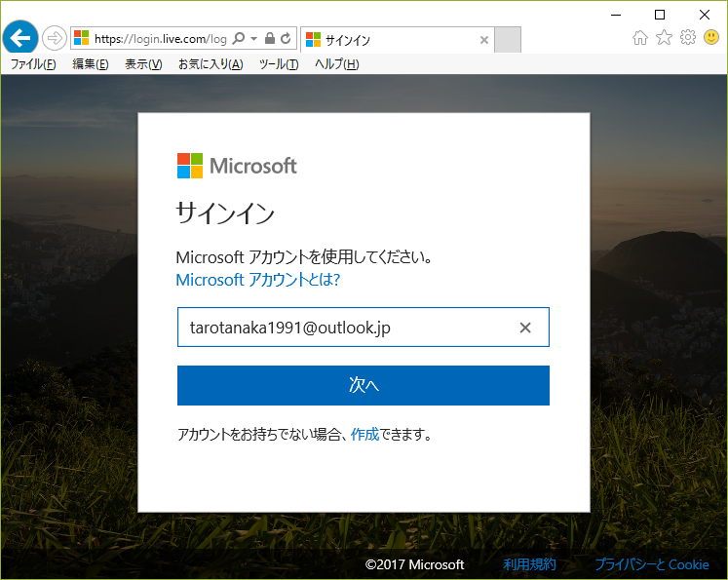
Task: Open the お気に入り(A) menu
Action: click(211, 64)
